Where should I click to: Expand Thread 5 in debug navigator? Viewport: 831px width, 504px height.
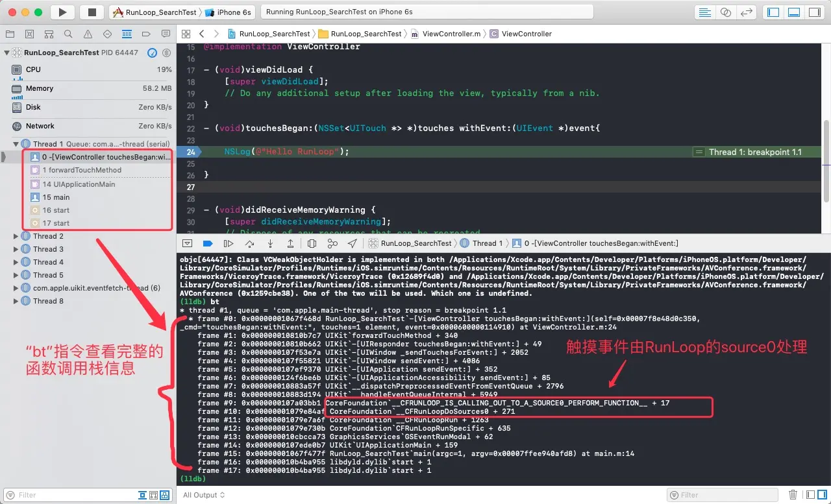coord(16,275)
